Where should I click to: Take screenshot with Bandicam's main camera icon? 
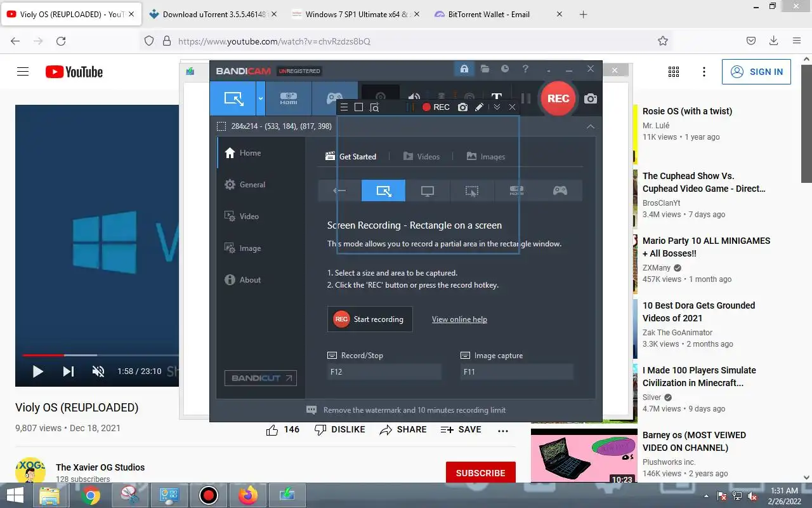591,98
